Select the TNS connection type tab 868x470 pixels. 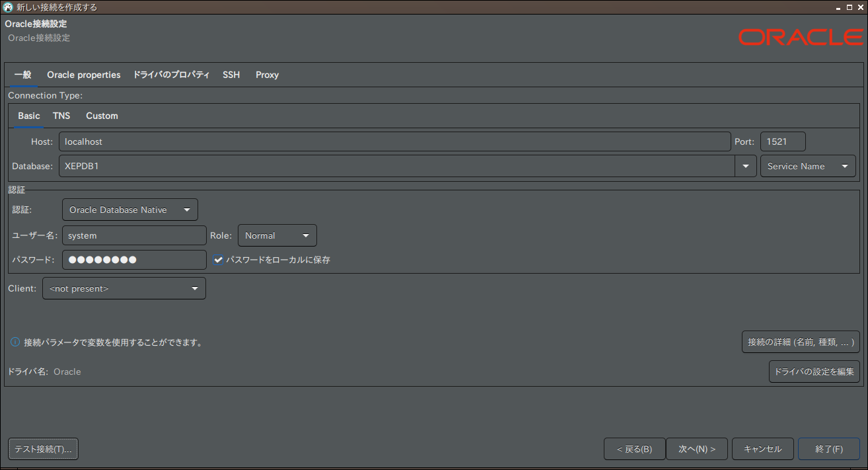(x=61, y=116)
